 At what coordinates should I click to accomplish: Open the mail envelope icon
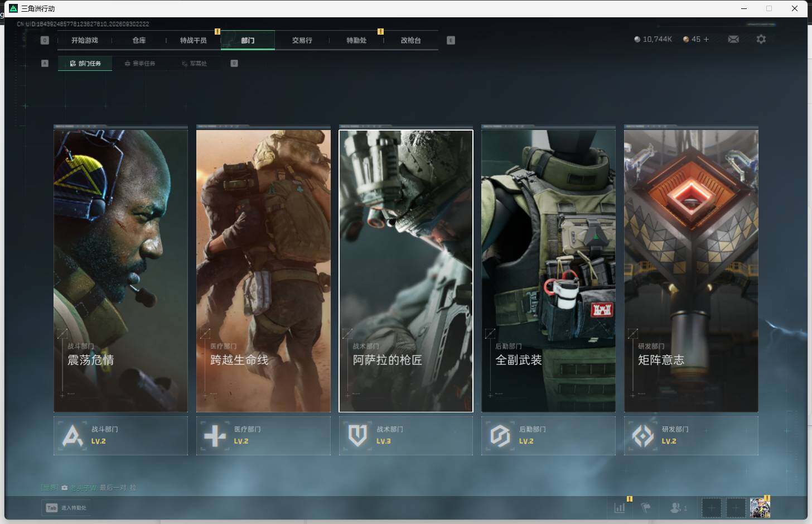point(733,39)
